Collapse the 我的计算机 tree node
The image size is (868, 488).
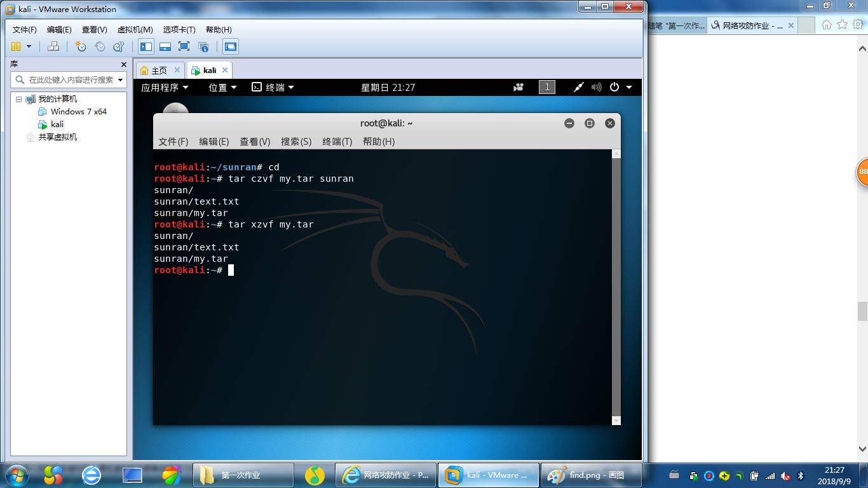[x=18, y=99]
